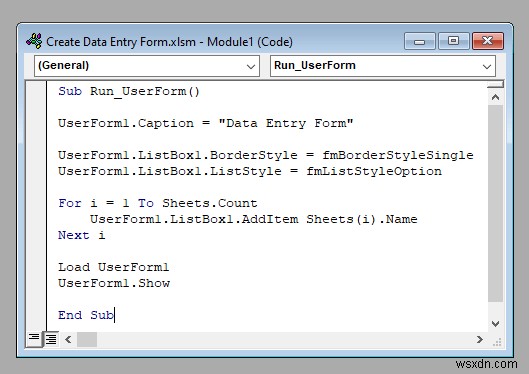Click the VBA module icon in title bar
The image size is (529, 374).
pos(34,41)
